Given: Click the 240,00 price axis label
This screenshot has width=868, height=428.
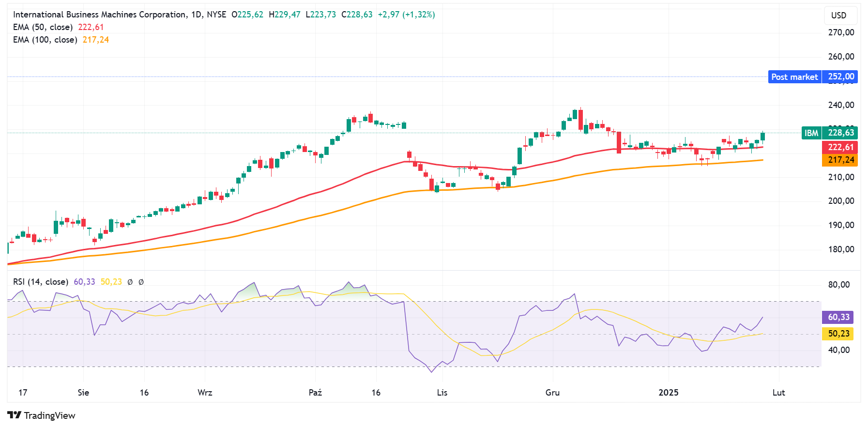Looking at the screenshot, I should (x=841, y=105).
